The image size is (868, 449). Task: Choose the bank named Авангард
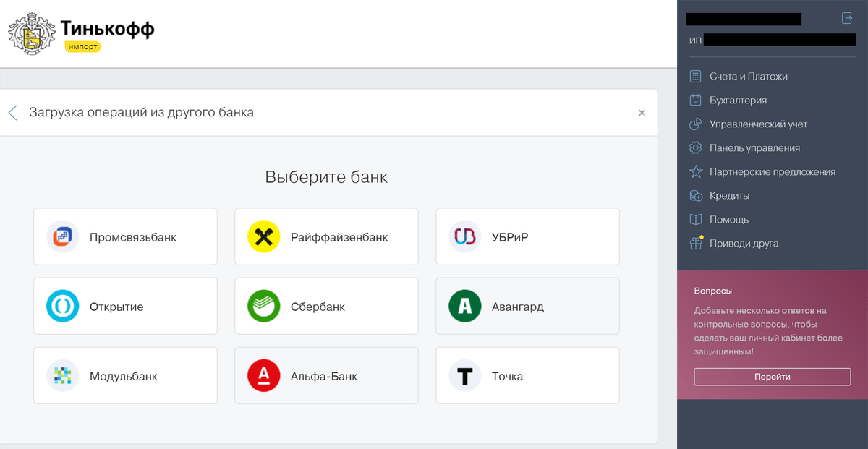[527, 306]
